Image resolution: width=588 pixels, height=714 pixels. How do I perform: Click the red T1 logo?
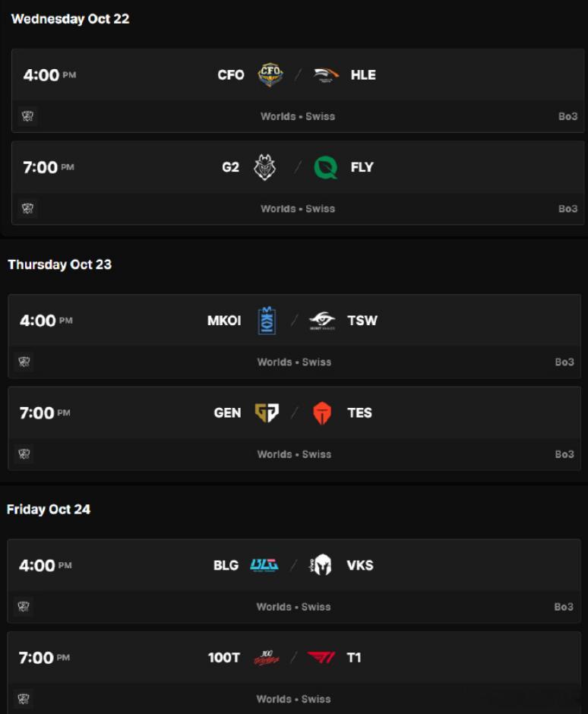tap(321, 657)
